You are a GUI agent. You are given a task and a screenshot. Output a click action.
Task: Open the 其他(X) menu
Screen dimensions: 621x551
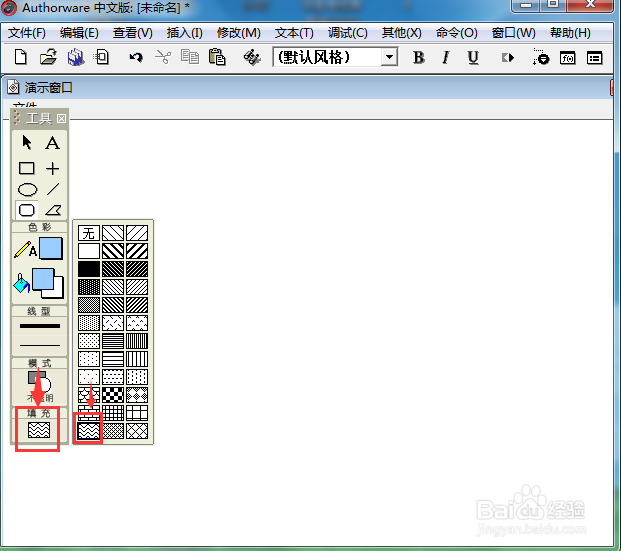click(401, 33)
